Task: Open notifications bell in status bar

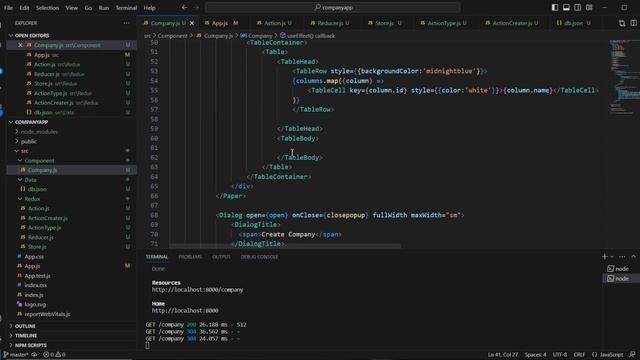Action: point(633,355)
